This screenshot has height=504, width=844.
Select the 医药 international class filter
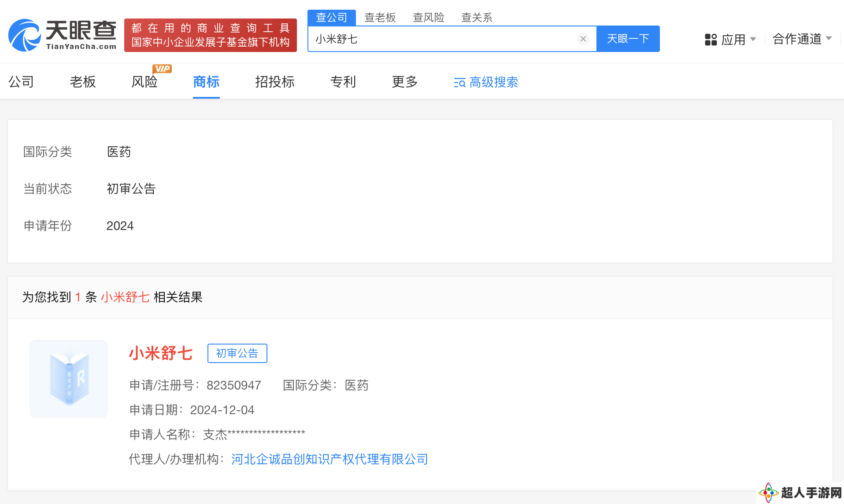tap(119, 152)
